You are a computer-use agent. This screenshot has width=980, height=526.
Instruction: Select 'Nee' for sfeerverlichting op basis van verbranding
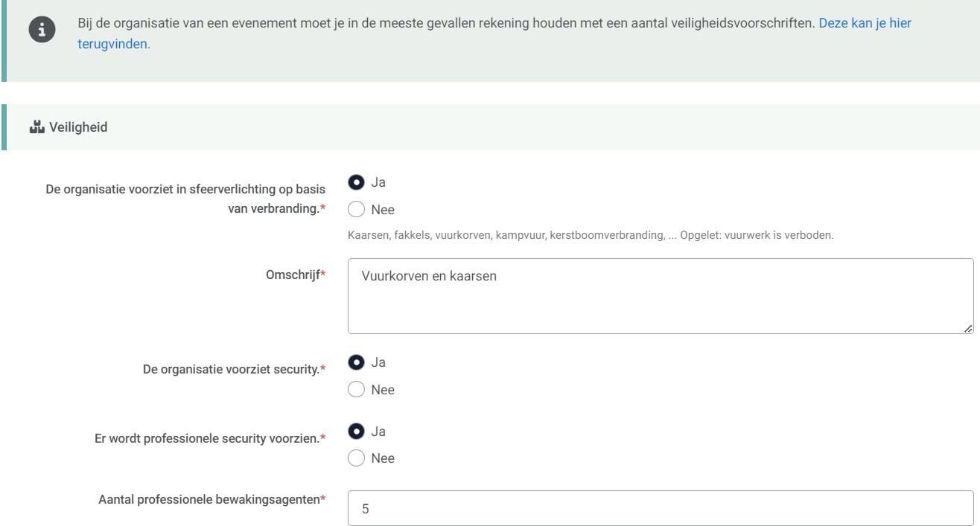(x=356, y=209)
